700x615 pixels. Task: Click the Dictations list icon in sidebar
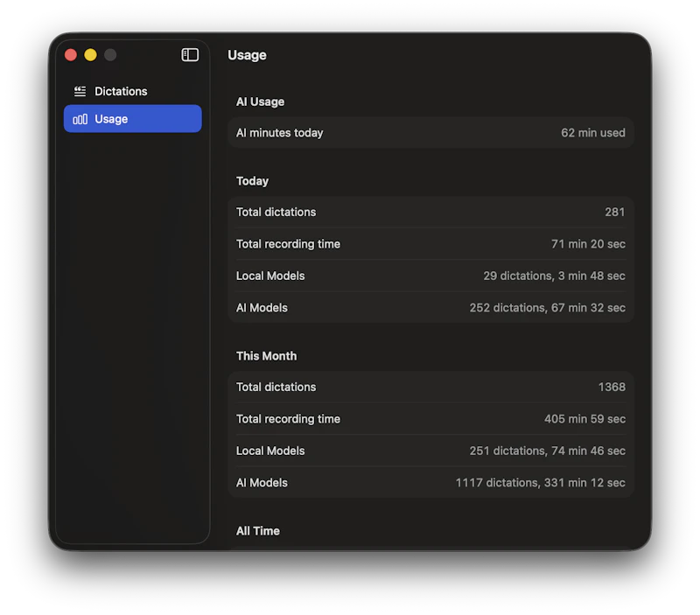click(x=80, y=92)
